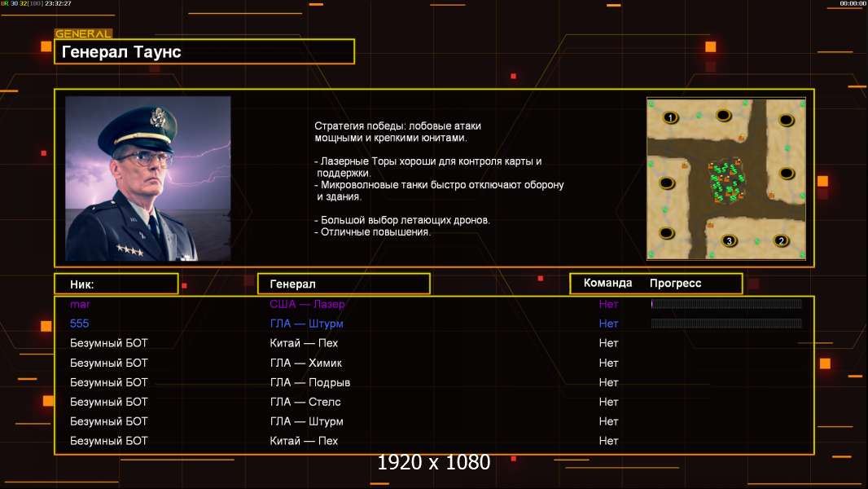Select Безумный БОТ playing ГЛА — Химик
This screenshot has width=868, height=489.
[108, 363]
